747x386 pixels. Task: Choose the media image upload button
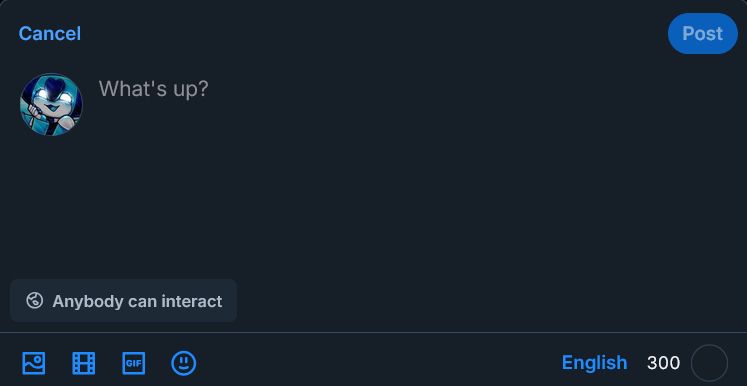click(x=34, y=363)
